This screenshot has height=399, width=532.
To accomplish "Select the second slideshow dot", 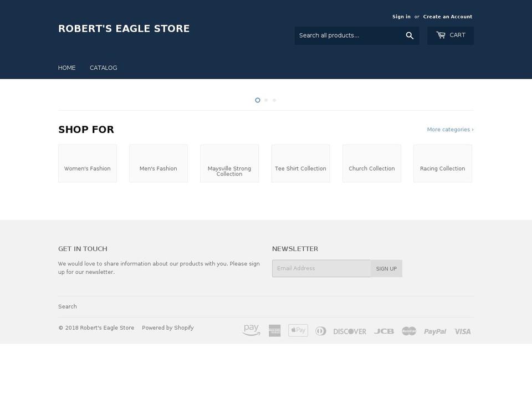I will [266, 100].
